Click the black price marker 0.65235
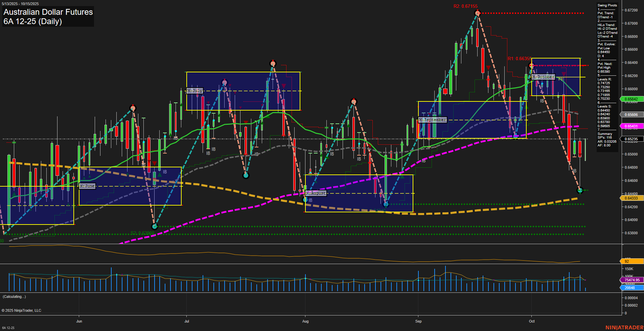This screenshot has width=644, height=331. (x=631, y=139)
